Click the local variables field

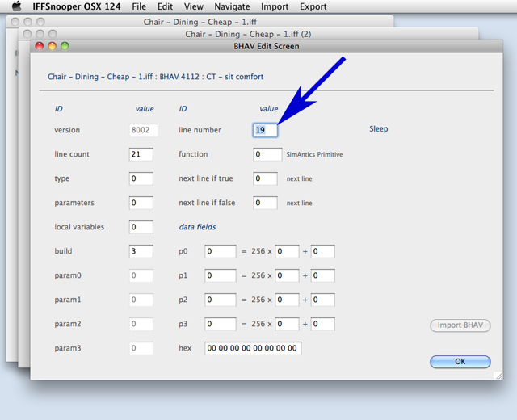pos(141,227)
